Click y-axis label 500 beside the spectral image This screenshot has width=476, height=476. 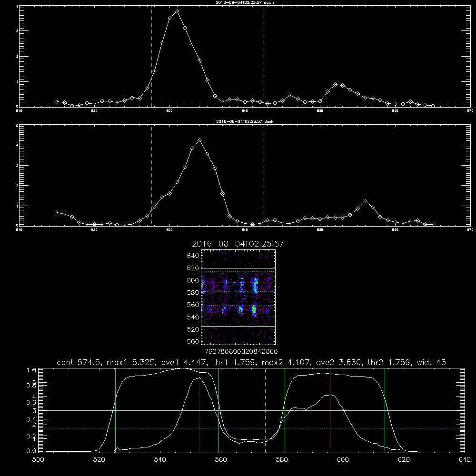(193, 341)
